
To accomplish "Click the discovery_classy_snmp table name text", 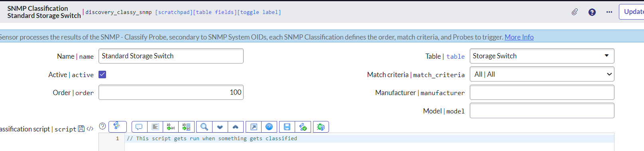I will [118, 12].
